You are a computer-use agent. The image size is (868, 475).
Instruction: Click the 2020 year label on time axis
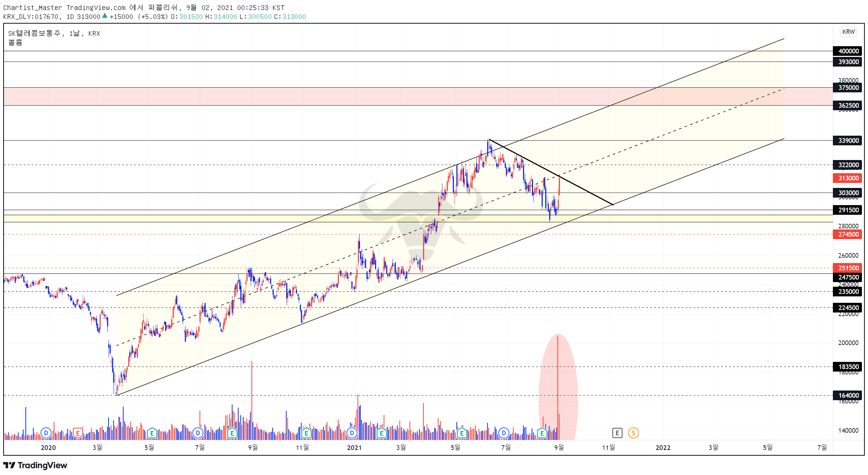48,448
